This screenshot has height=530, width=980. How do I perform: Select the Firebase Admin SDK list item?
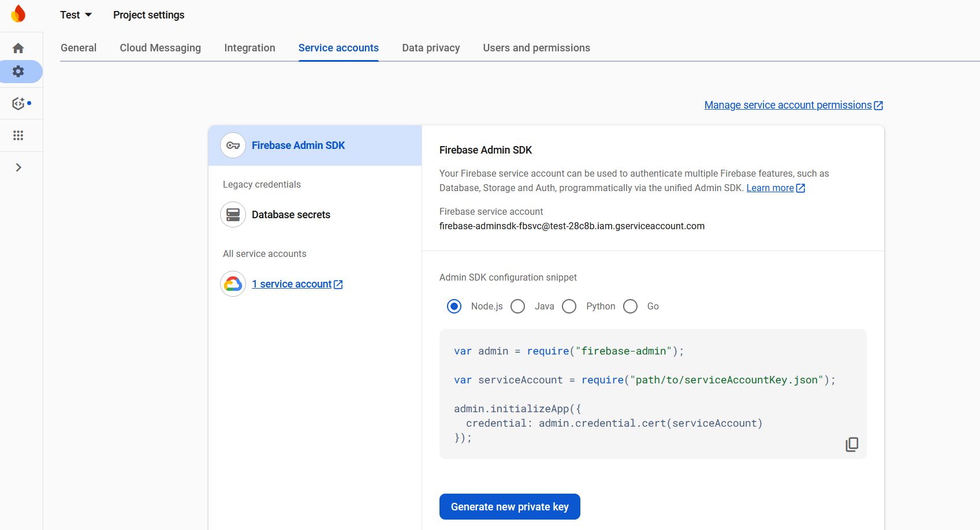point(315,145)
